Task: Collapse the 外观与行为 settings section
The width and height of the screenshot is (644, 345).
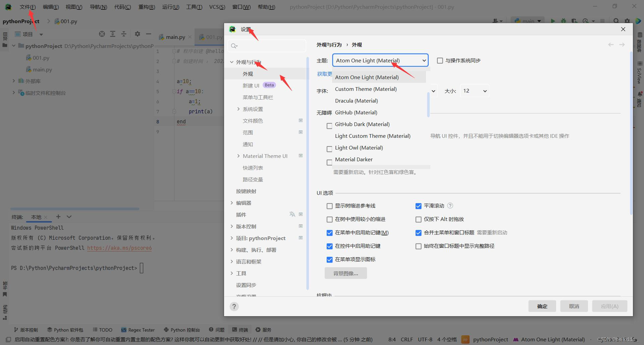Action: 231,62
